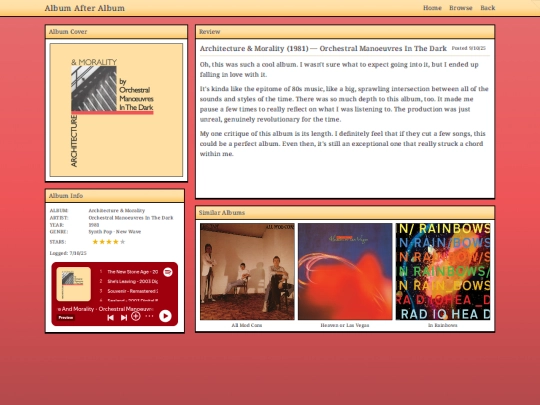Click the review title Architecture & Morality (1981)
The height and width of the screenshot is (405, 540).
[x=254, y=48]
